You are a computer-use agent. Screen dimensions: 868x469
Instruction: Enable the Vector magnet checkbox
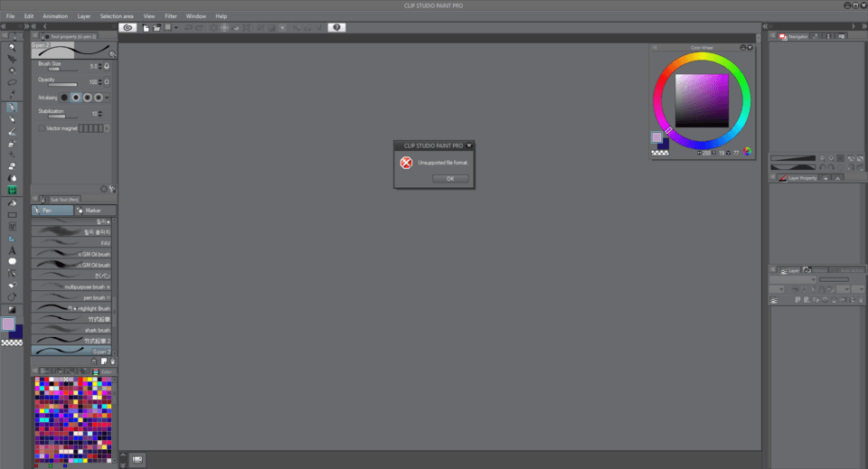(x=41, y=128)
